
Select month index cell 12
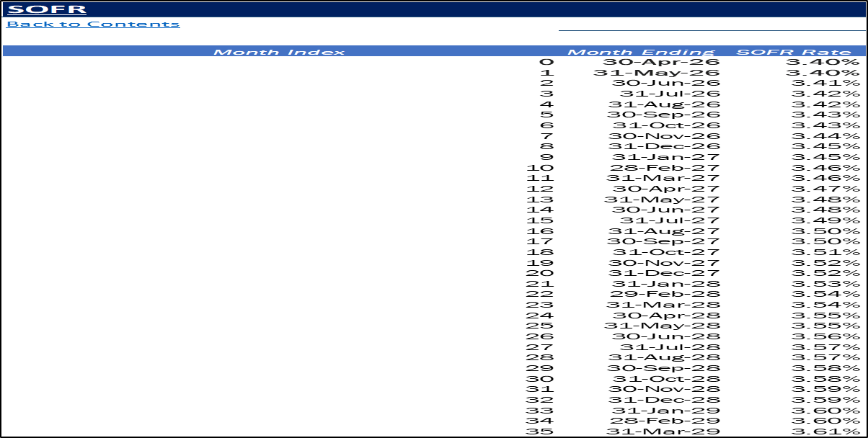click(541, 189)
